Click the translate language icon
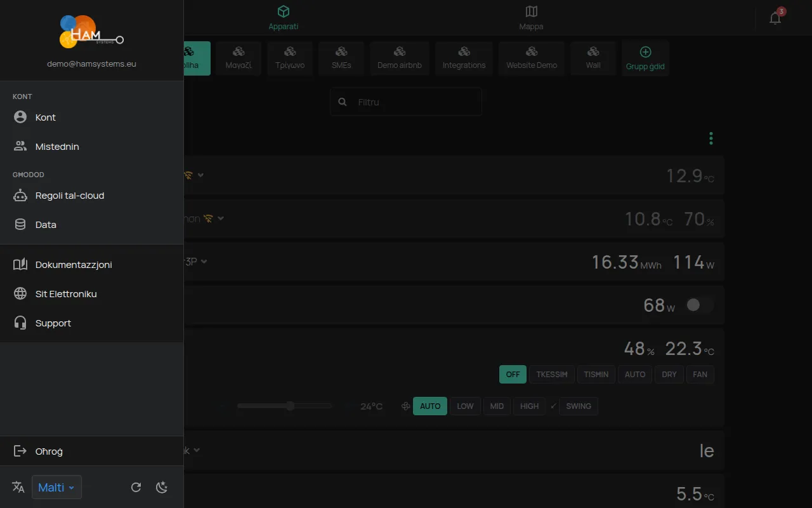 [18, 487]
